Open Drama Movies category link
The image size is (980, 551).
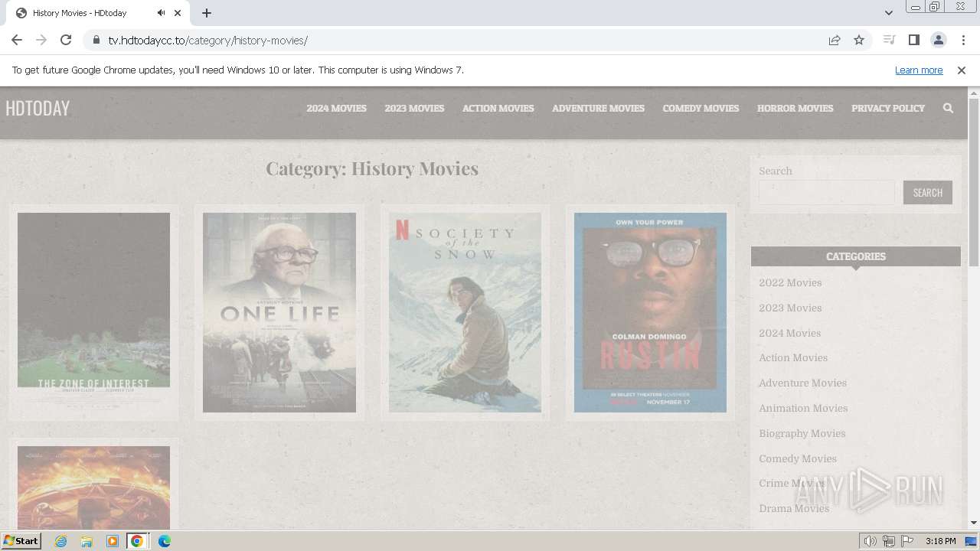794,508
